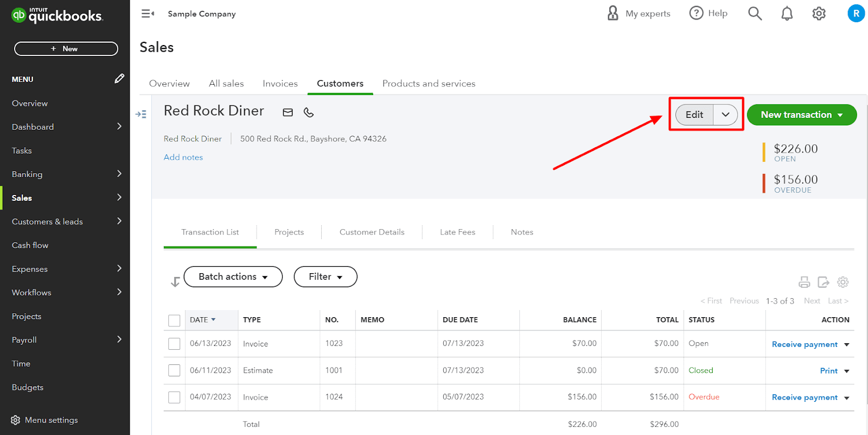Click Print for estimate 1001
Screen dimensions: 868x435
click(828, 371)
